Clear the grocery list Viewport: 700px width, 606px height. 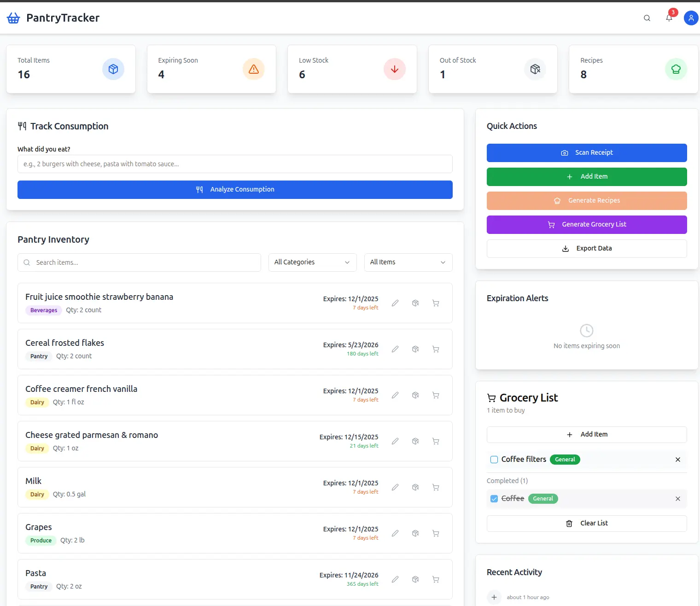(x=586, y=523)
